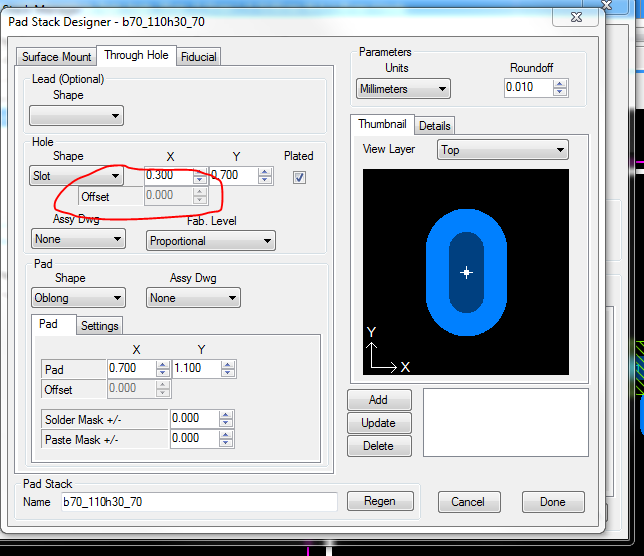Image resolution: width=644 pixels, height=556 pixels.
Task: Expand the Units dropdown showing Millimeters
Action: click(403, 88)
